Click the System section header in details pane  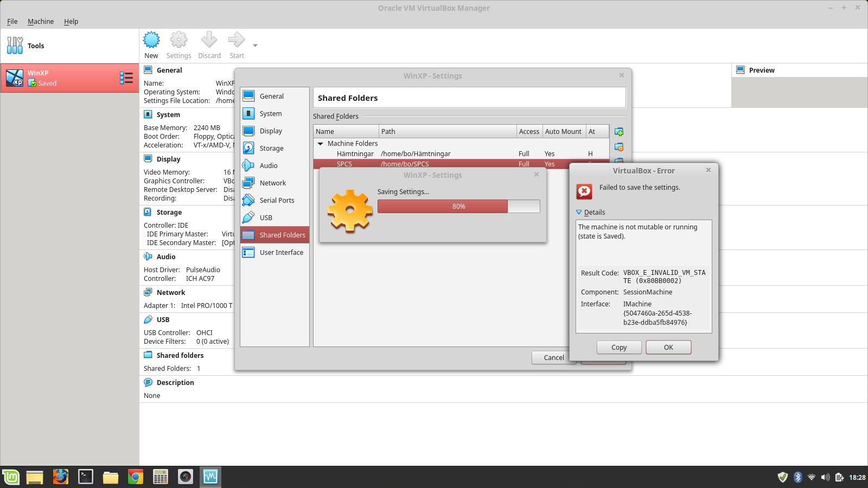point(168,115)
